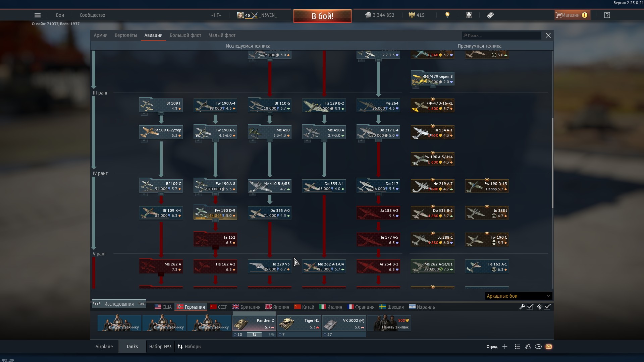Open the squad list icon
Screen dimensions: 644x362
[517, 347]
